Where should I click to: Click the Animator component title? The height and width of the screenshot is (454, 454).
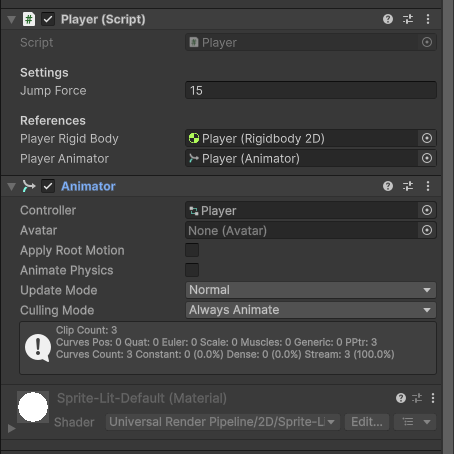click(x=88, y=186)
